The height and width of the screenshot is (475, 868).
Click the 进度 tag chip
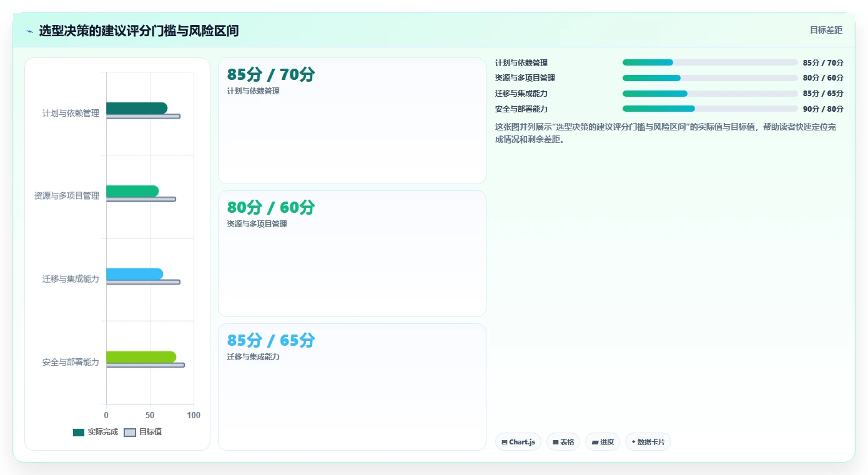pos(603,442)
